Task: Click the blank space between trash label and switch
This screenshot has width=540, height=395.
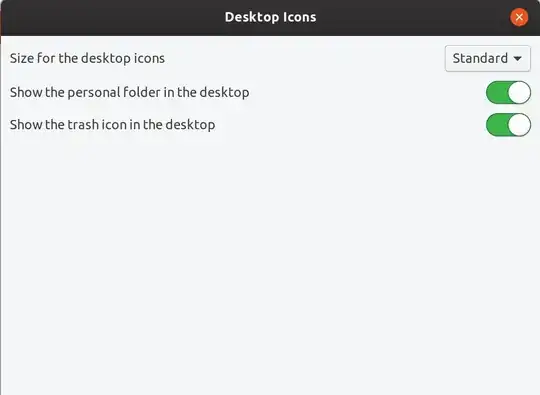Action: click(350, 125)
